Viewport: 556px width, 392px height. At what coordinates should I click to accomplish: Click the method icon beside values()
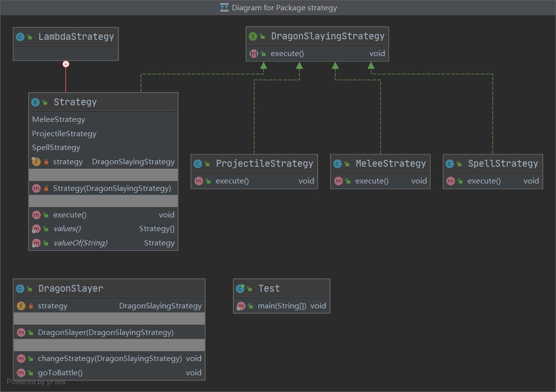(36, 229)
